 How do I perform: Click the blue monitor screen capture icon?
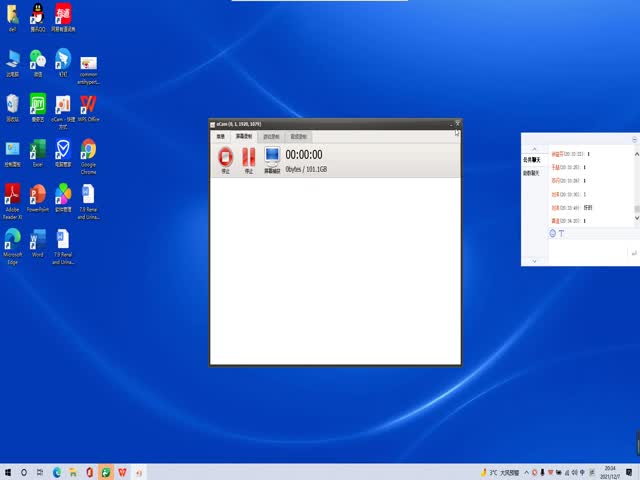point(272,157)
